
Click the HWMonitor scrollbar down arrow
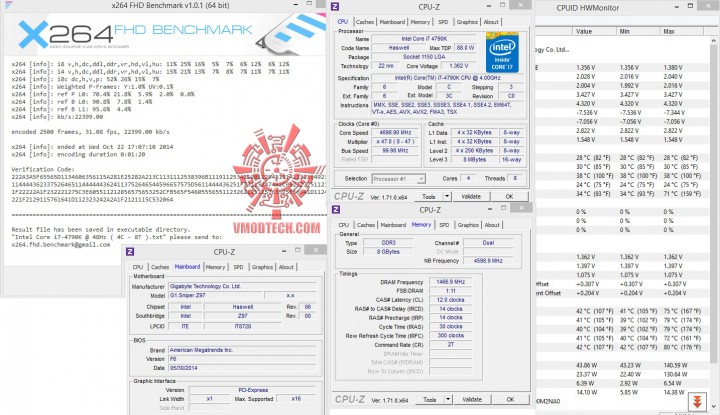click(x=714, y=407)
